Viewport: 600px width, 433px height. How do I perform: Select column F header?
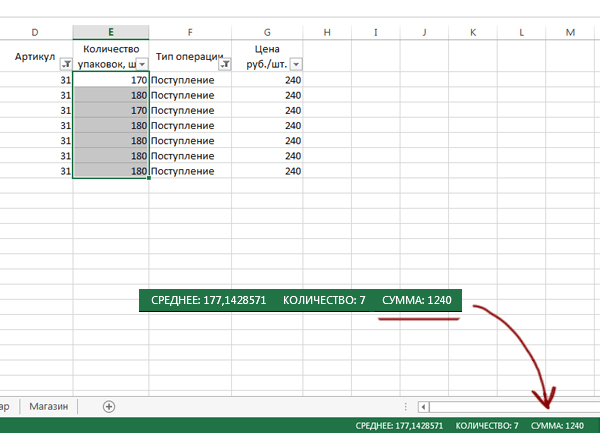[190, 33]
